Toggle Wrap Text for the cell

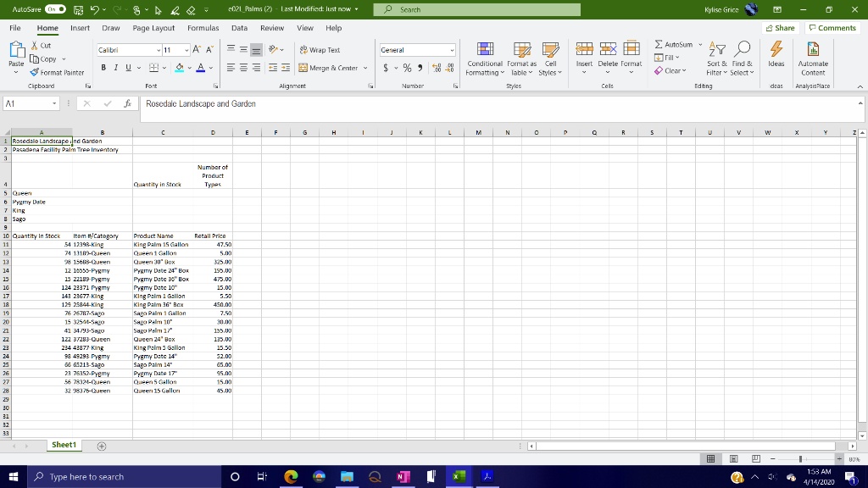(x=319, y=50)
